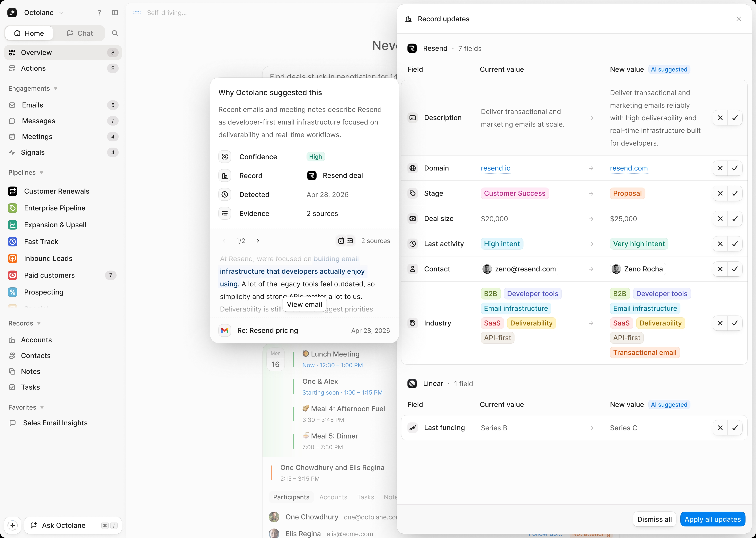This screenshot has width=756, height=538.
Task: Click the Resend logo in Record updates
Action: click(412, 48)
